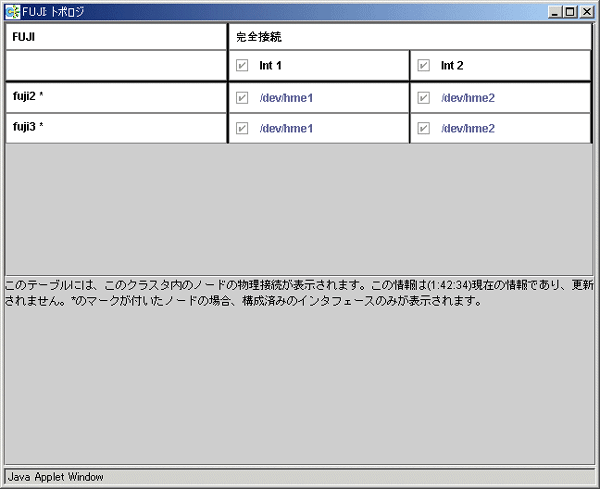
Task: Toggle fuji3 /dev/hme1 checkbox
Action: pos(242,128)
